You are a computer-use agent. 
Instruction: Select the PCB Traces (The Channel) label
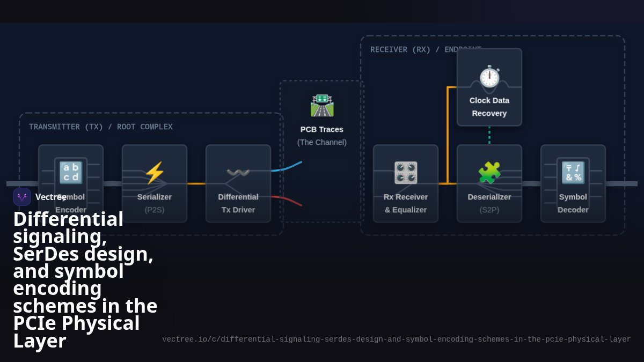pyautogui.click(x=322, y=136)
